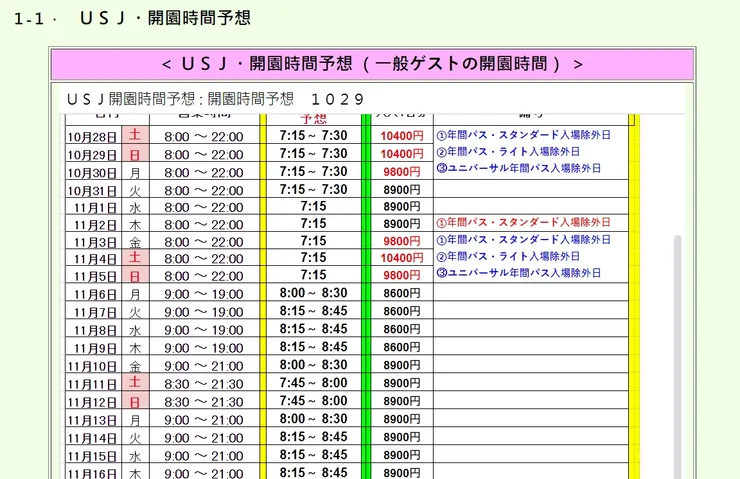The width and height of the screenshot is (740, 479).
Task: Click the 8:15～8:45 forecast in the 11月9日 row
Action: [313, 346]
